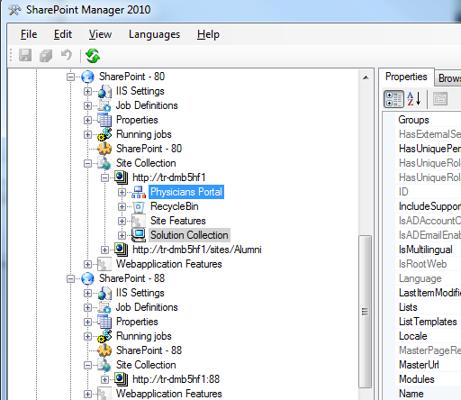Open the View menu

100,34
